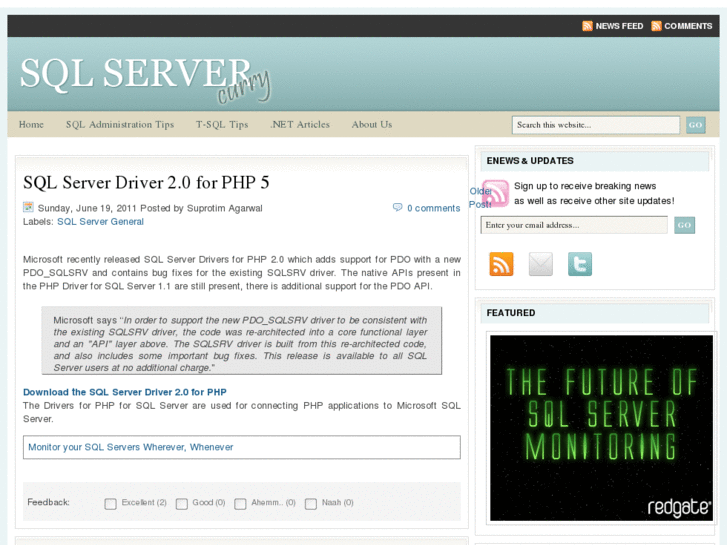
Task: Open T-SQL Tips menu item
Action: click(222, 124)
